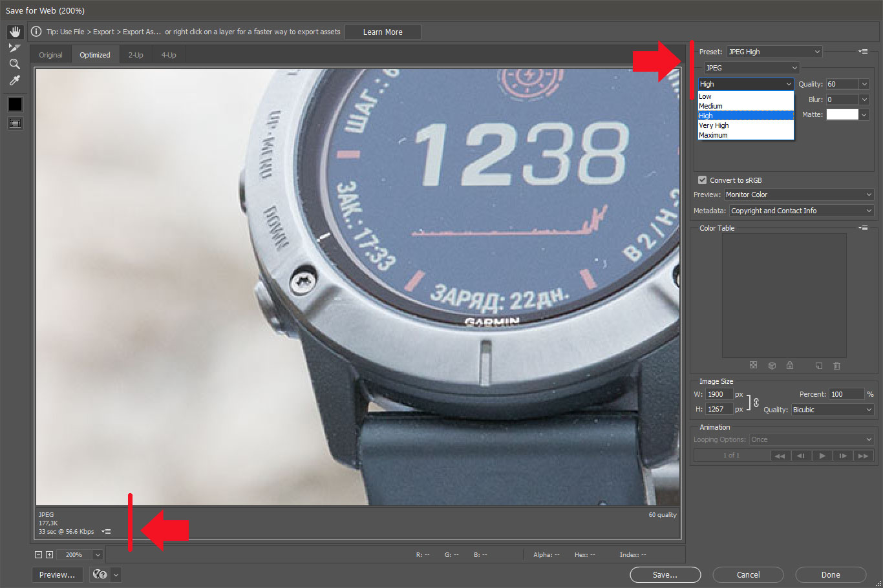Choose Maximum from quality list
Viewport: 883px width, 588px height.
tap(745, 135)
